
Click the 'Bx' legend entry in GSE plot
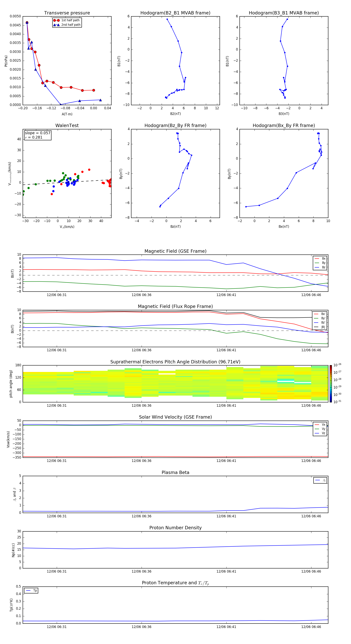click(320, 259)
